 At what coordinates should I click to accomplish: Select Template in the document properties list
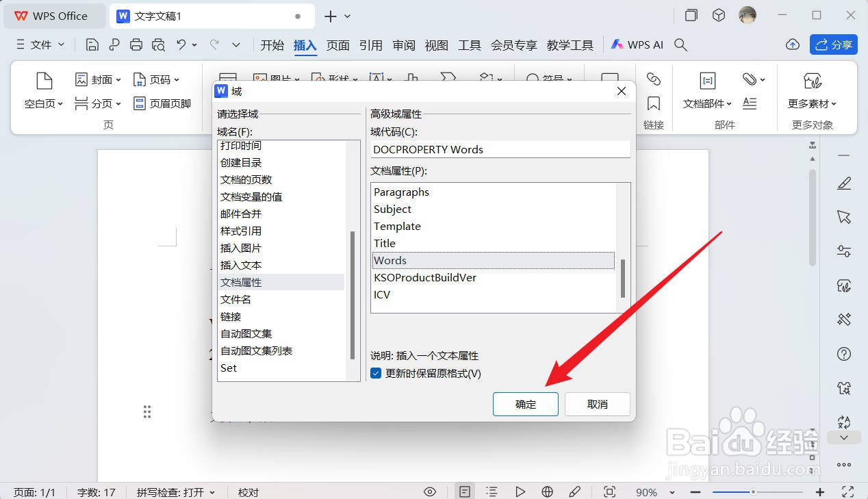[x=397, y=226]
